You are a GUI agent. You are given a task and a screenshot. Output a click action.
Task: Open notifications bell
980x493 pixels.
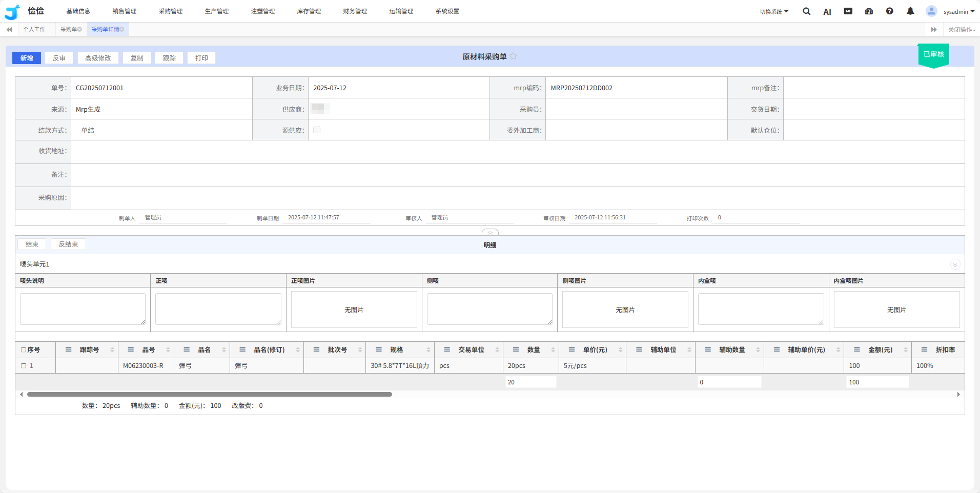[910, 11]
